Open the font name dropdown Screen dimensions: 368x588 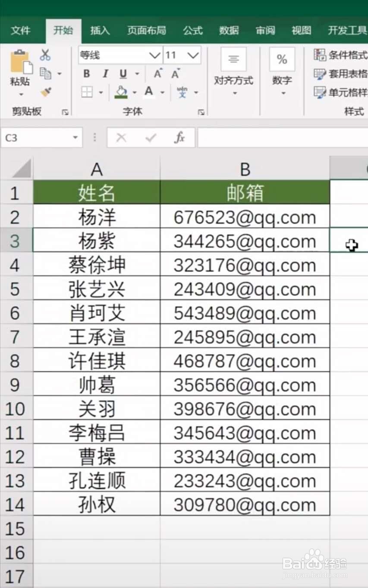pyautogui.click(x=154, y=55)
